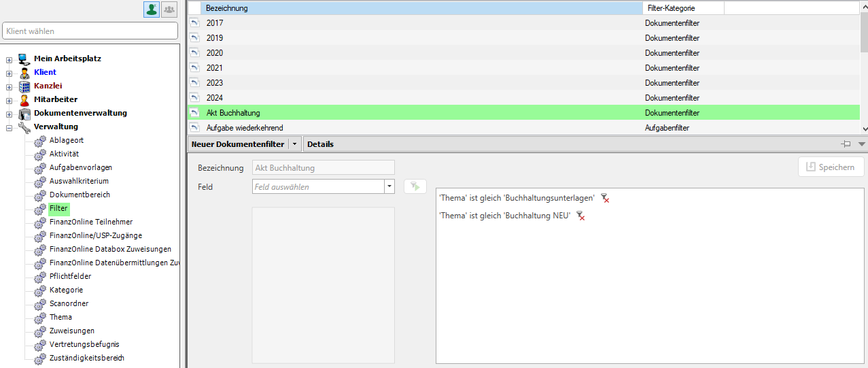Open the Neuer Dokumentenfilter dropdown arrow

(294, 144)
